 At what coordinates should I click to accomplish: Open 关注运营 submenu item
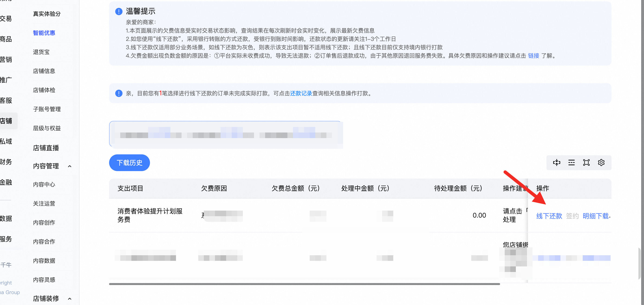[x=44, y=203]
